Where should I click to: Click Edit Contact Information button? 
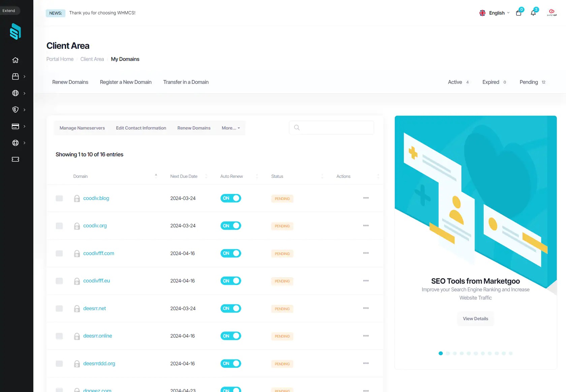[x=141, y=128]
